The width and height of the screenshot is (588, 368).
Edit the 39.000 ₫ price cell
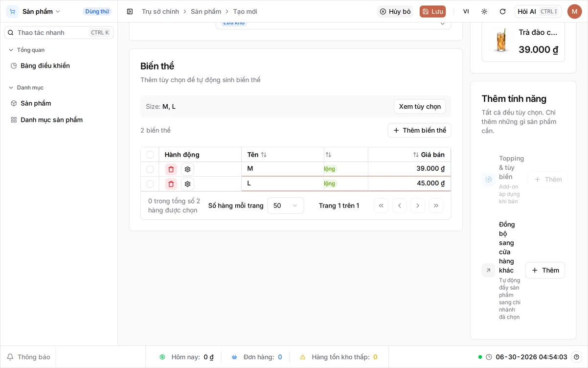(409, 169)
